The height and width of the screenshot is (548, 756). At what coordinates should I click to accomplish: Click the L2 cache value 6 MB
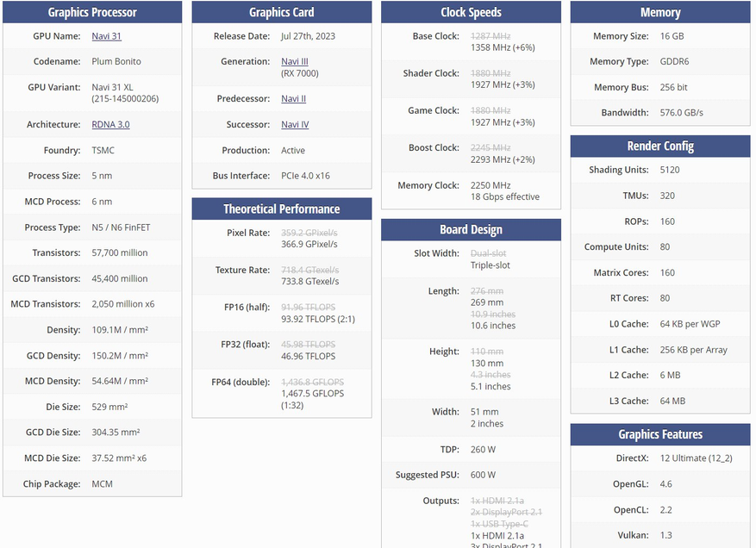pos(670,376)
